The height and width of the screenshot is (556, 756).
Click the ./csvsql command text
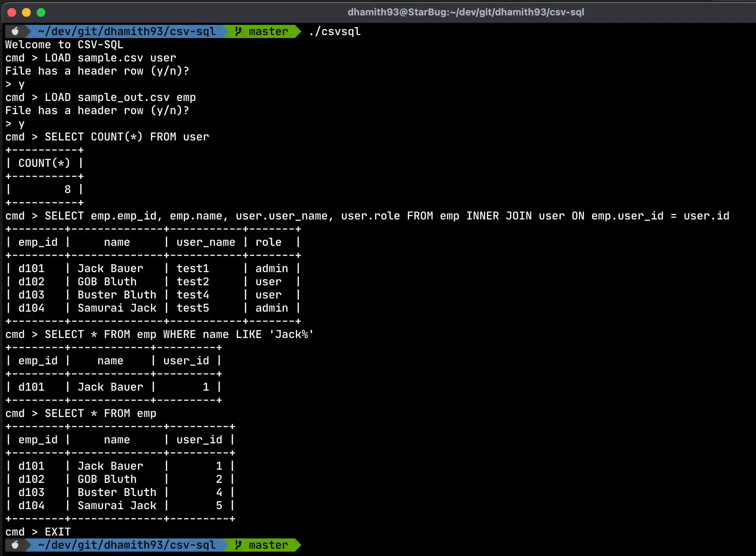(x=334, y=31)
